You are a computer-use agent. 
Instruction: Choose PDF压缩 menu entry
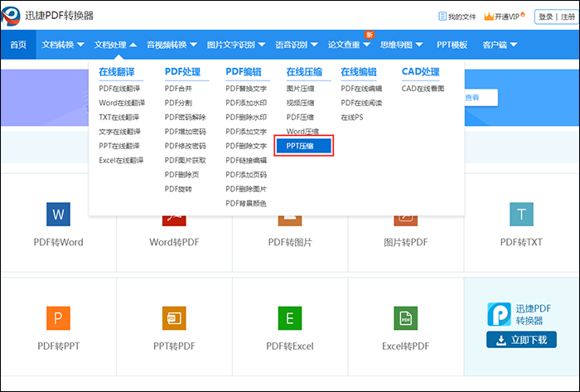click(x=300, y=117)
